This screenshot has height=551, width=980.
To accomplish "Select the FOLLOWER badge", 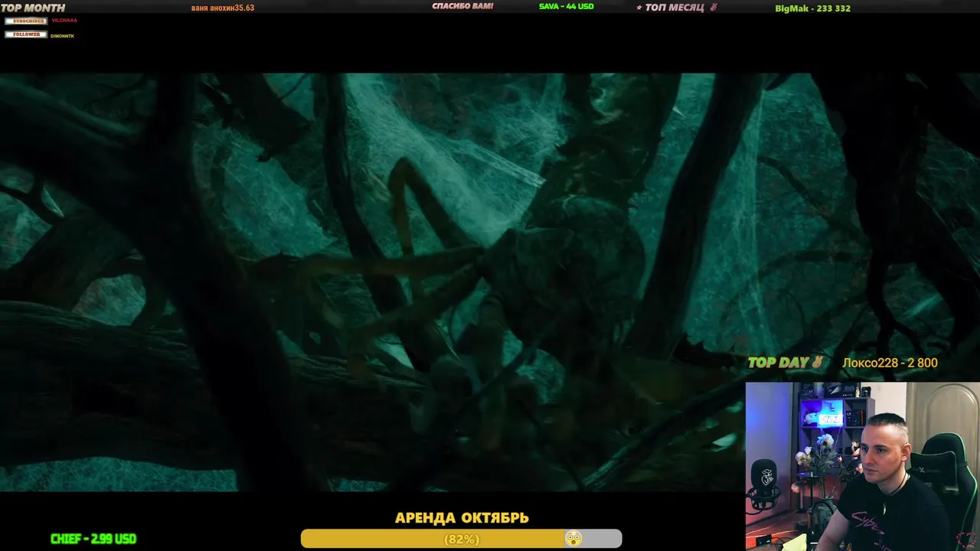I will tap(26, 34).
